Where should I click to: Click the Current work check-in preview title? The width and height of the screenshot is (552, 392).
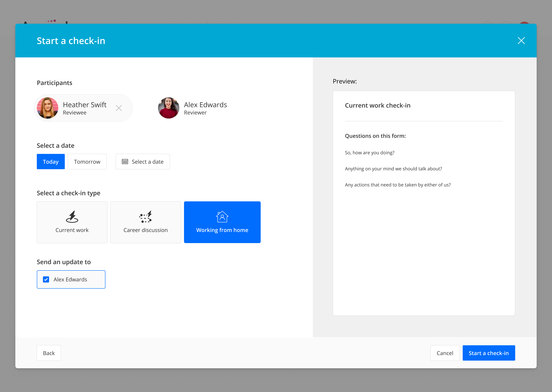[x=378, y=105]
